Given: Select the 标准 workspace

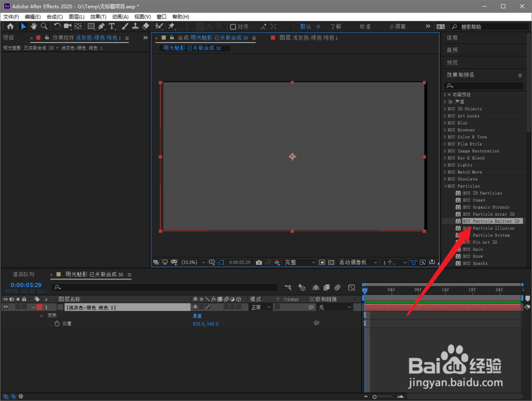Looking at the screenshot, I should (x=365, y=27).
